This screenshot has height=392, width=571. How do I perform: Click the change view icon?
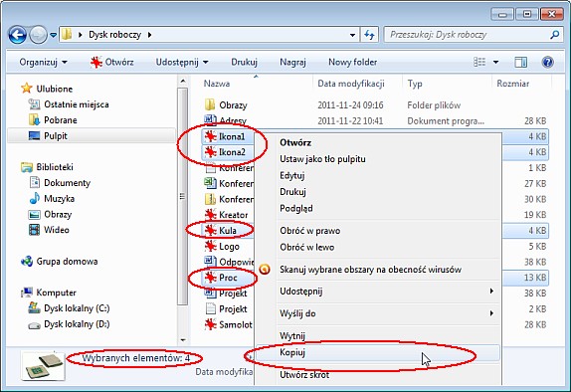pos(479,62)
